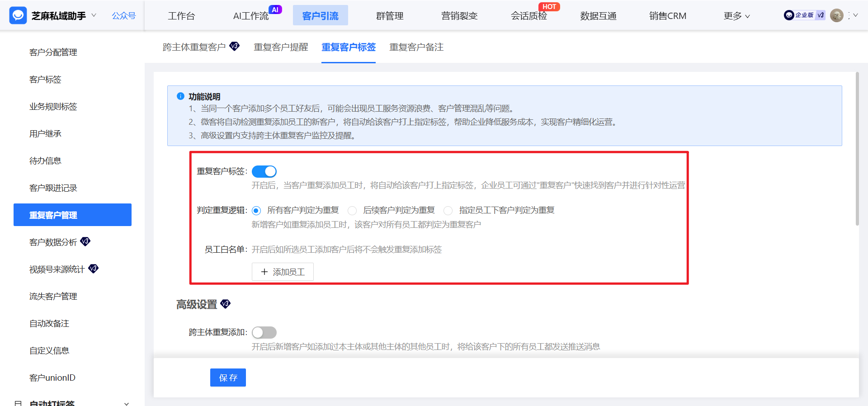The height and width of the screenshot is (406, 868).
Task: Switch to the 公众号 link
Action: click(x=124, y=16)
